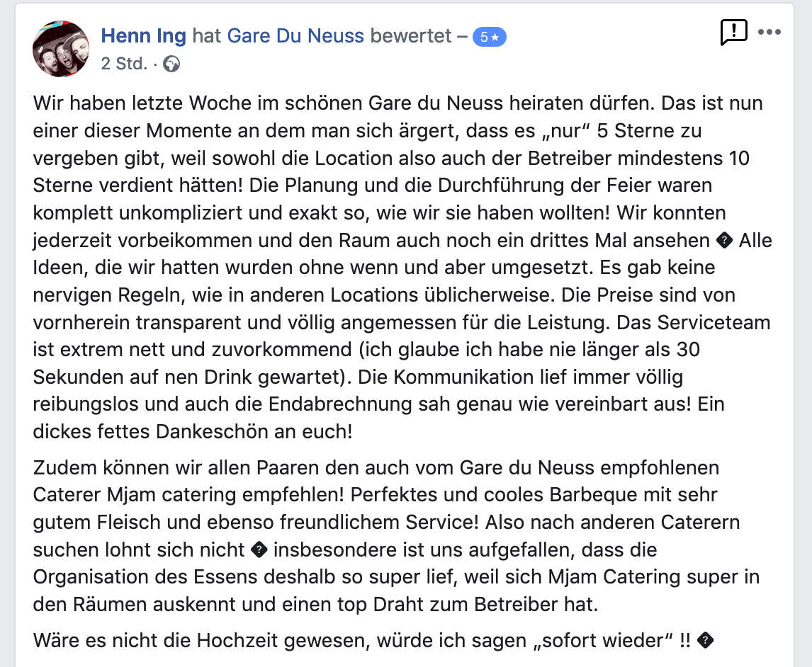Click the word "bewertet" in the header
The width and height of the screenshot is (812, 667).
(x=411, y=35)
